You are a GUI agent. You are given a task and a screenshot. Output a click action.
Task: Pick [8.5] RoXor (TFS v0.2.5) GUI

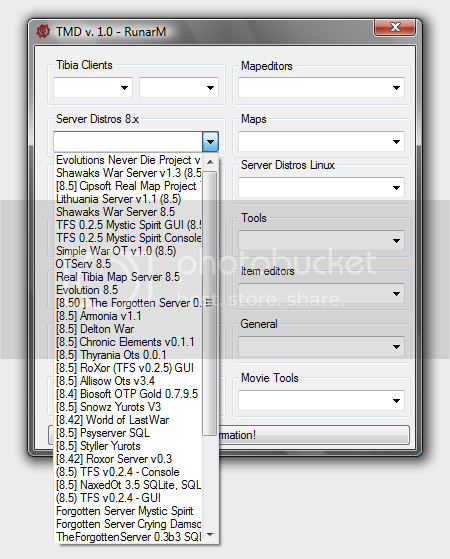pyautogui.click(x=128, y=368)
